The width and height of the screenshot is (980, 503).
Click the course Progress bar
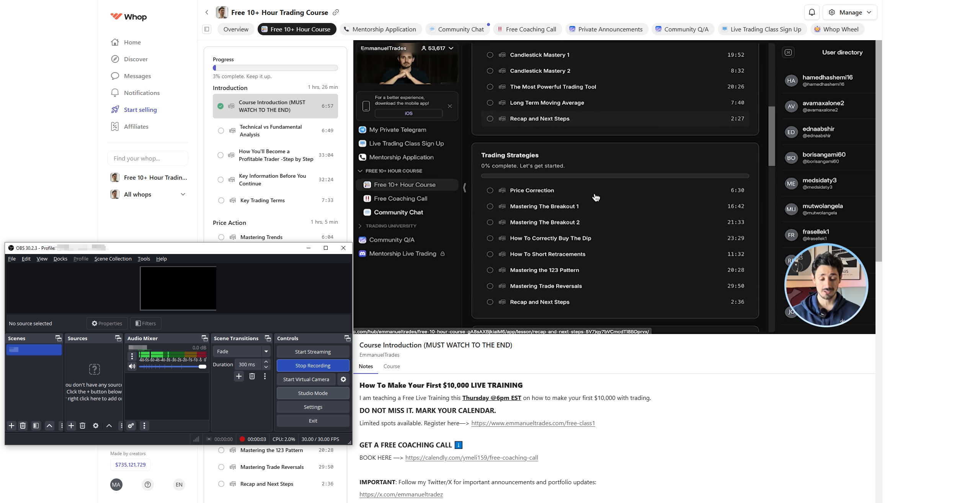pos(275,68)
